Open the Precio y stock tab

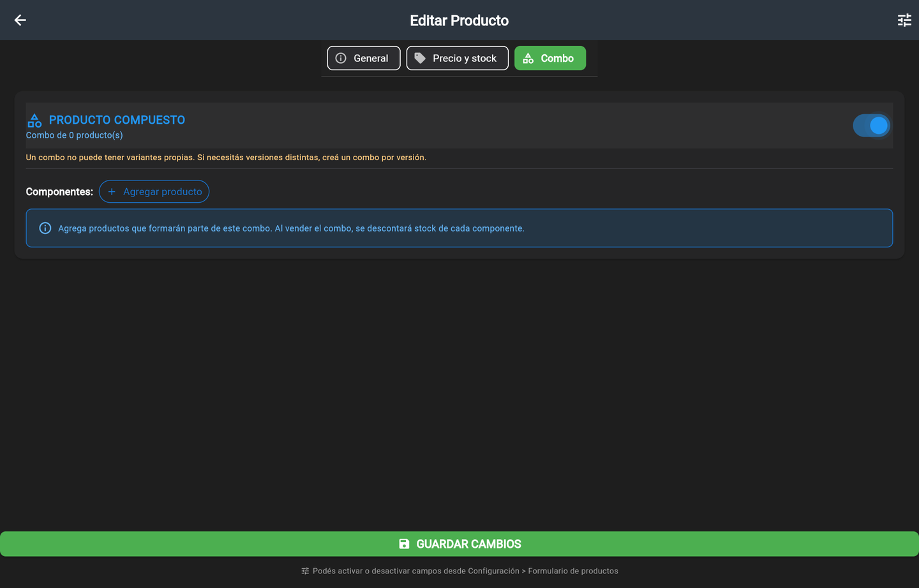tap(458, 58)
